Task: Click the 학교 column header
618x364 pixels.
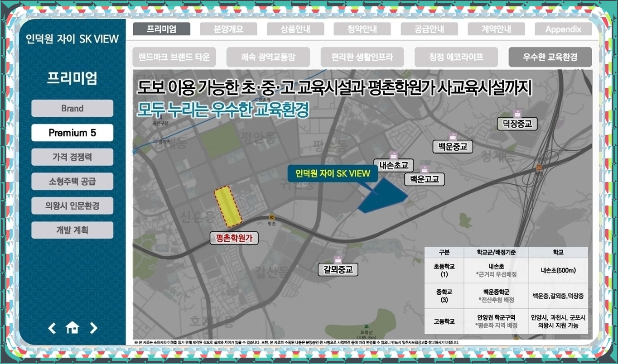Action: click(558, 252)
